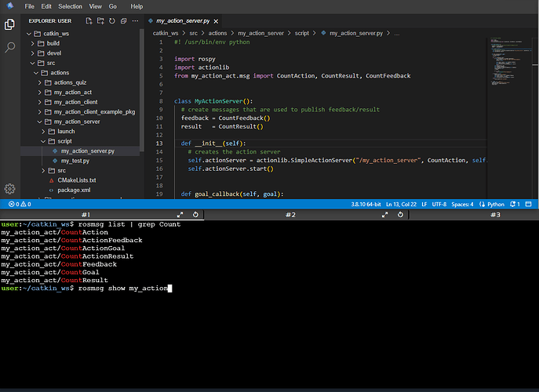Click the New File icon in Explorer header
Viewport: 539px width, 392px height.
pos(89,21)
